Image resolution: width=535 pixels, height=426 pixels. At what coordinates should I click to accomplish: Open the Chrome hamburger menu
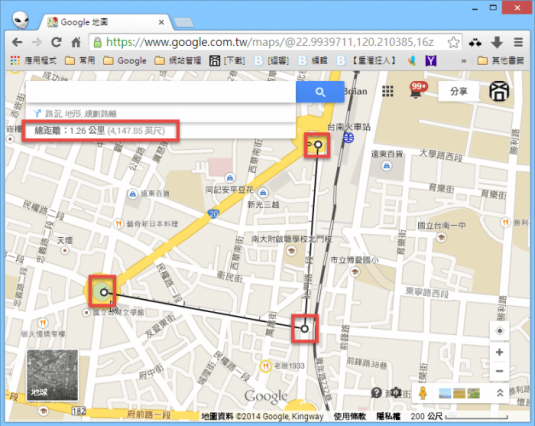click(x=518, y=42)
